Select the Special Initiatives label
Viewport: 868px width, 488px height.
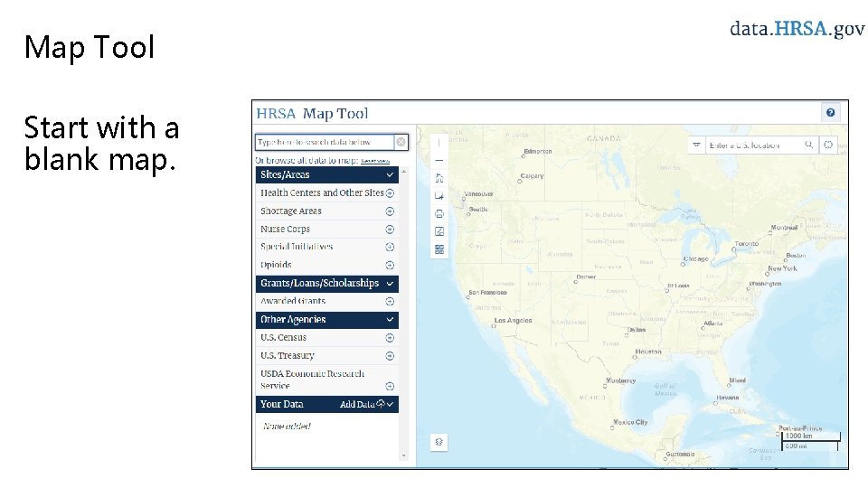point(297,247)
